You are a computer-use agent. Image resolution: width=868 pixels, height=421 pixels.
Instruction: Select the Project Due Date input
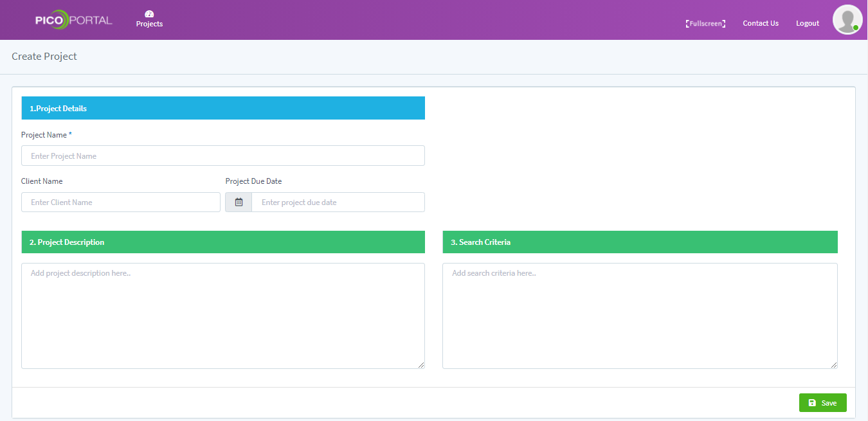tap(338, 202)
